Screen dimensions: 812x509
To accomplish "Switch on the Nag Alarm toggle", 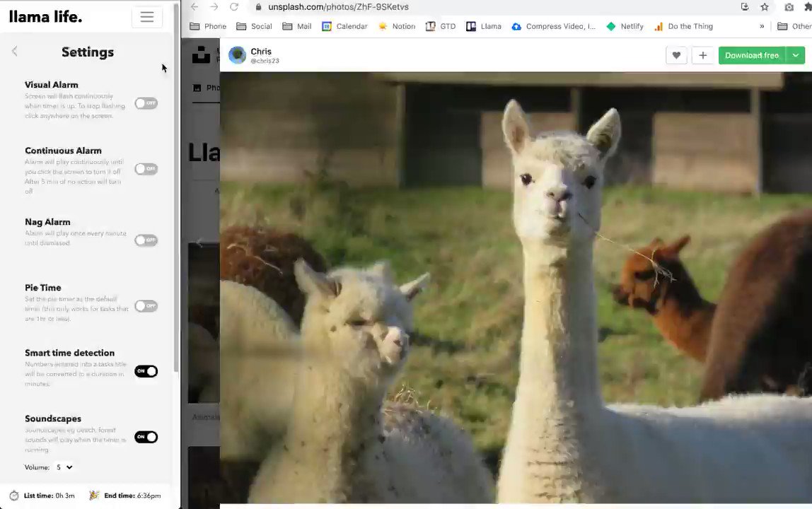I will tap(146, 240).
